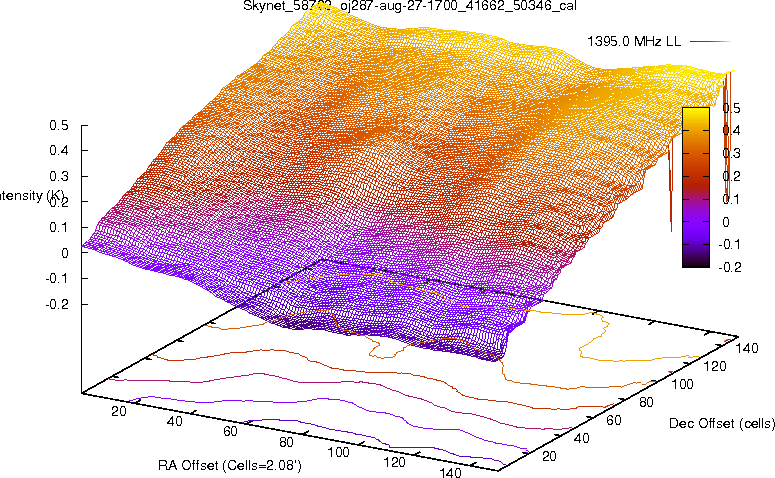775x478 pixels.
Task: Click the Intensity axis tick '0.4'
Action: point(59,151)
